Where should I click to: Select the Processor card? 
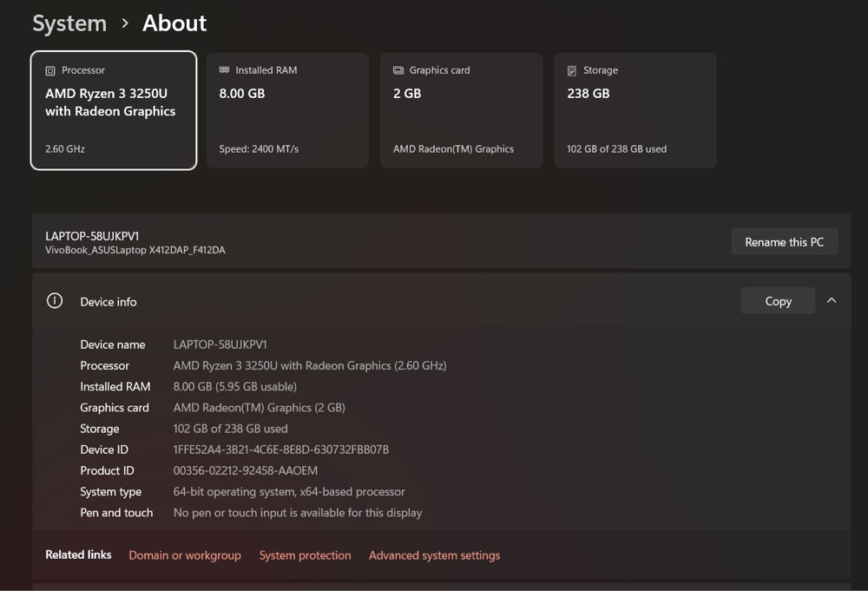click(x=114, y=110)
